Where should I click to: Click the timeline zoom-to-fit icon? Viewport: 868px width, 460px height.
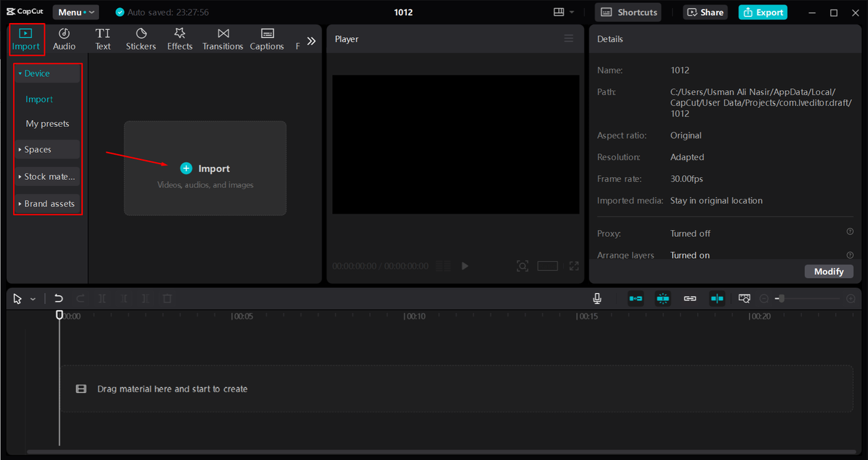pos(745,299)
